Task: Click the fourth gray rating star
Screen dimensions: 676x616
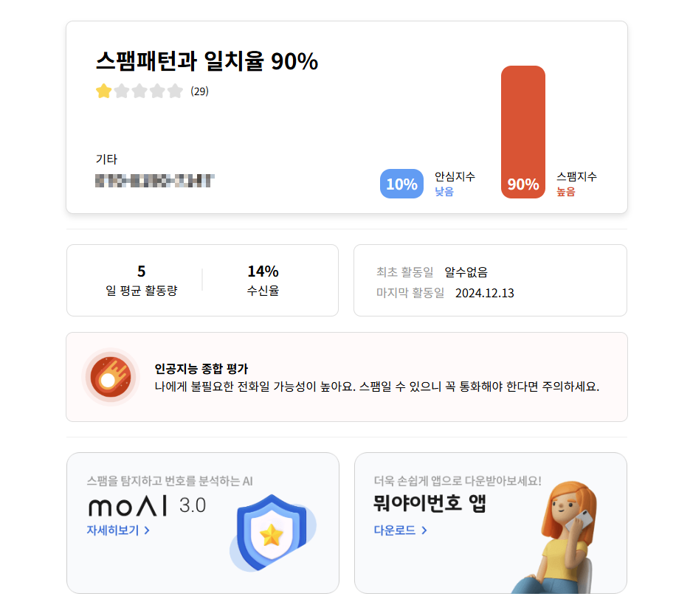Action: 157,90
